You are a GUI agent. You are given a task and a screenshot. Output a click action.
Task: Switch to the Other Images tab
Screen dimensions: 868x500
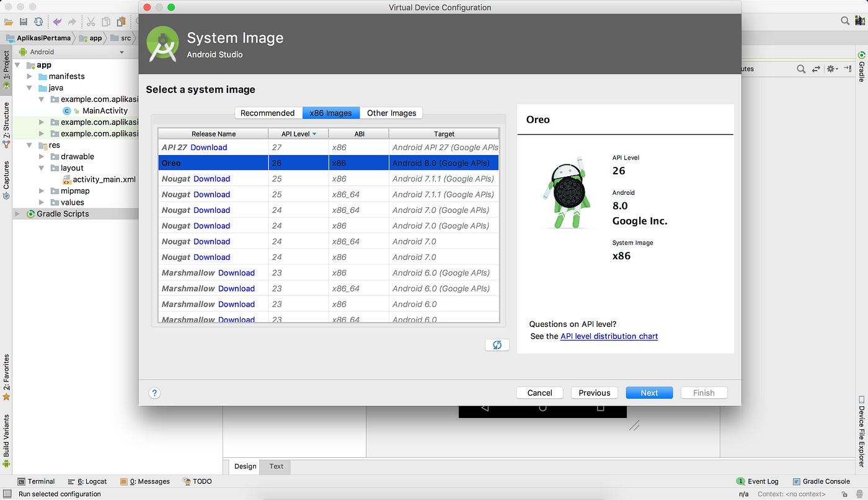click(x=391, y=113)
